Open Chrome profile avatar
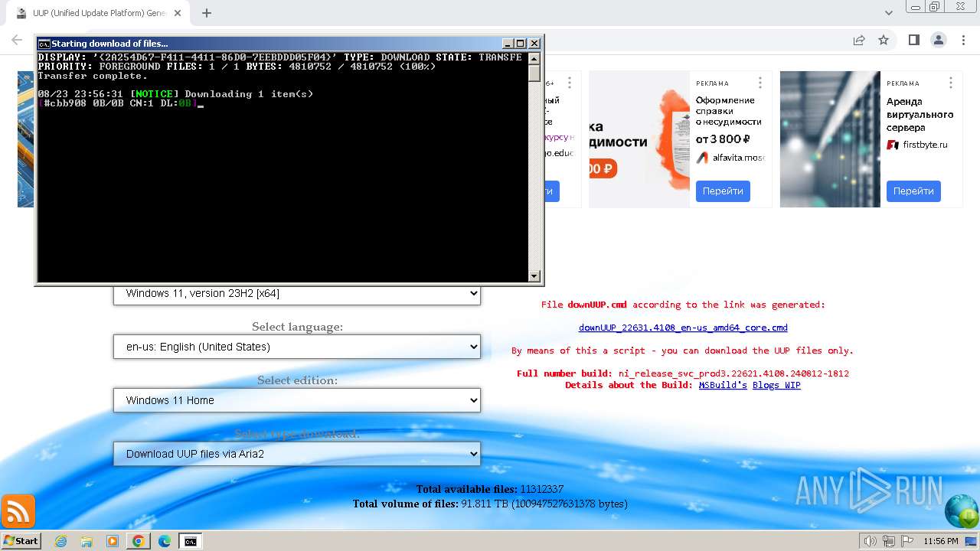The image size is (980, 551). coord(938,40)
